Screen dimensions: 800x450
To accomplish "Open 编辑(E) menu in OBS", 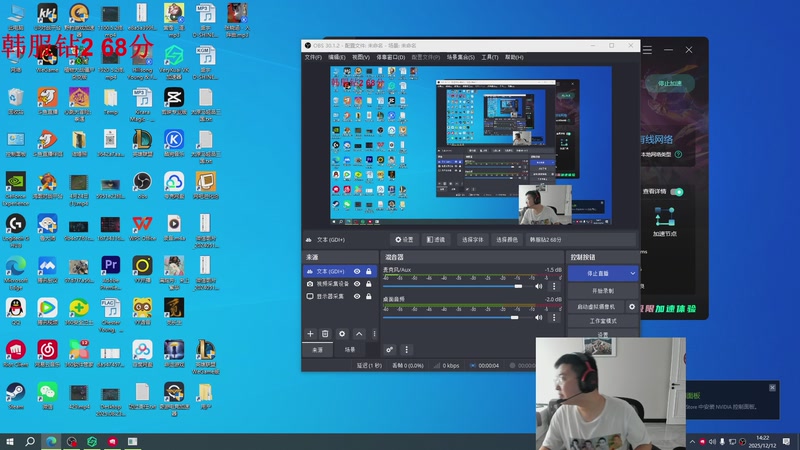I will tap(337, 57).
